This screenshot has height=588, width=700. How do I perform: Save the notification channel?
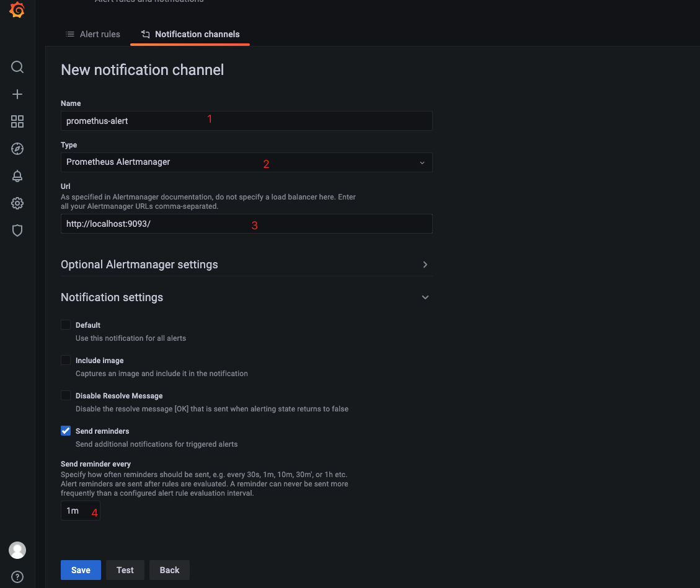[x=81, y=570]
